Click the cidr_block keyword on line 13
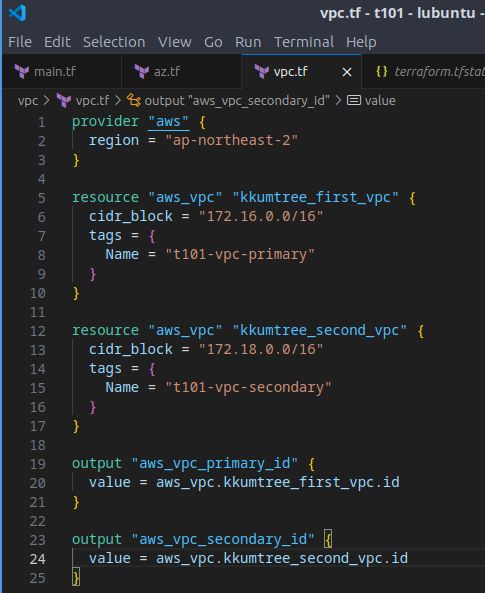Image resolution: width=485 pixels, height=593 pixels. click(131, 350)
